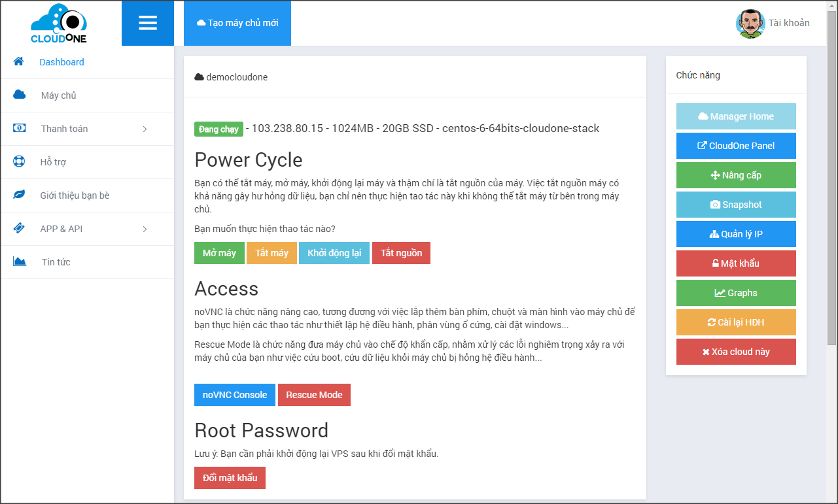Image resolution: width=838 pixels, height=504 pixels.
Task: Toggle the hamburger menu icon
Action: click(148, 24)
